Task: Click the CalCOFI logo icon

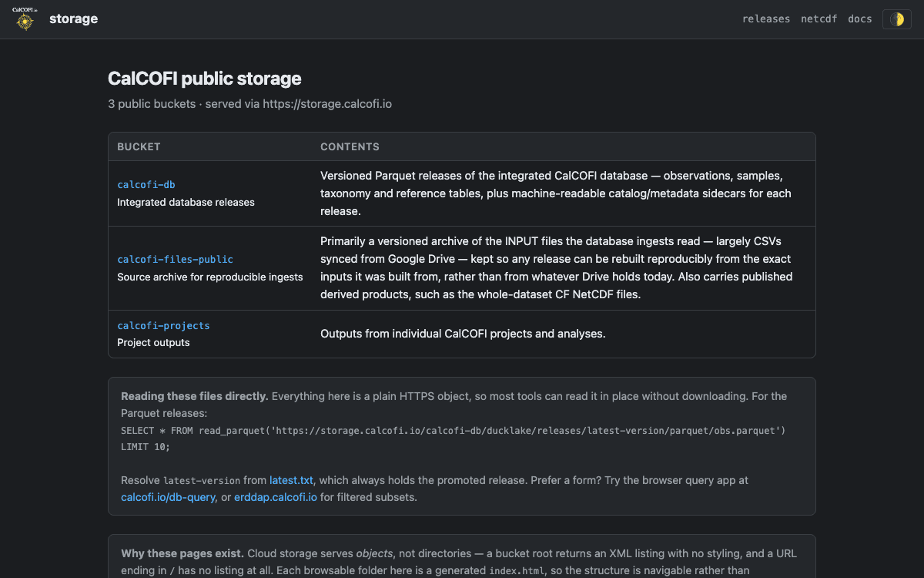Action: pos(25,18)
